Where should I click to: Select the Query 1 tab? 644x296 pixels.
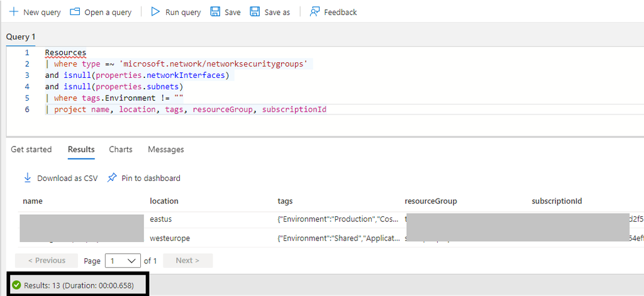[x=21, y=37]
